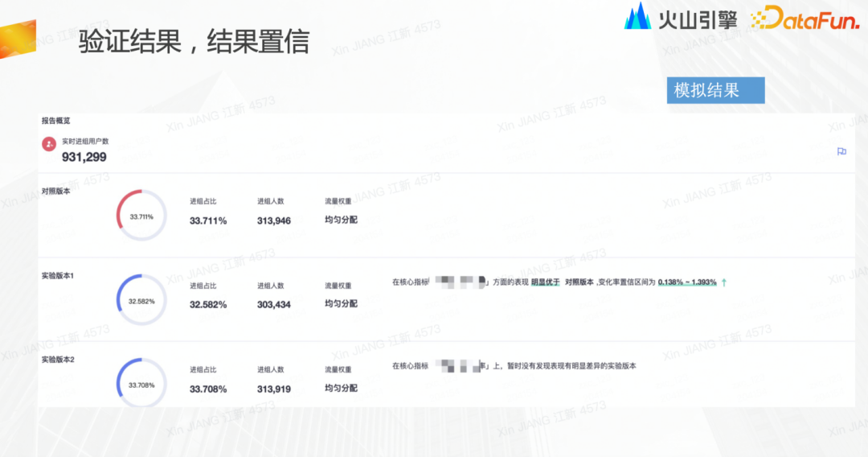Click the 实时进组用户数 label
Viewport: 868px width, 457px height.
pos(85,142)
